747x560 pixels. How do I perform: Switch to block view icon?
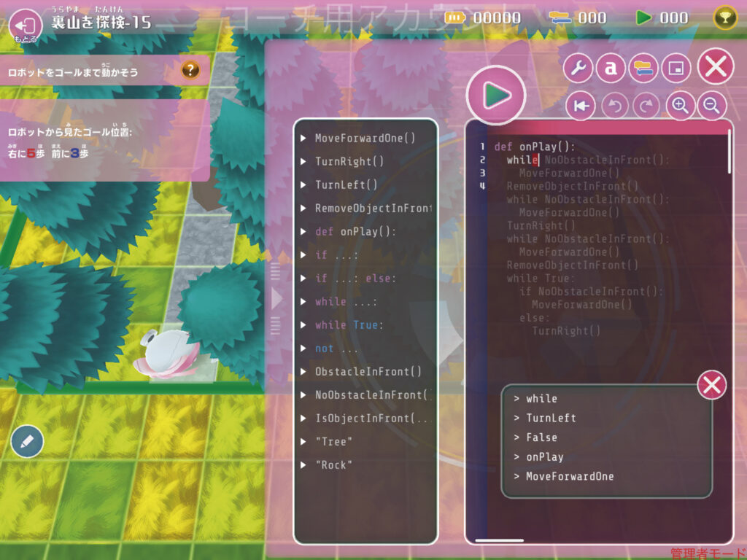pos(643,69)
